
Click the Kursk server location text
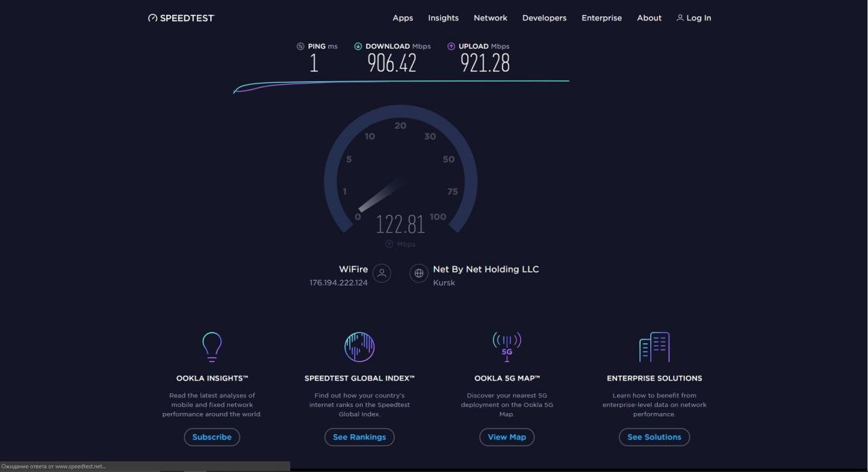tap(444, 283)
